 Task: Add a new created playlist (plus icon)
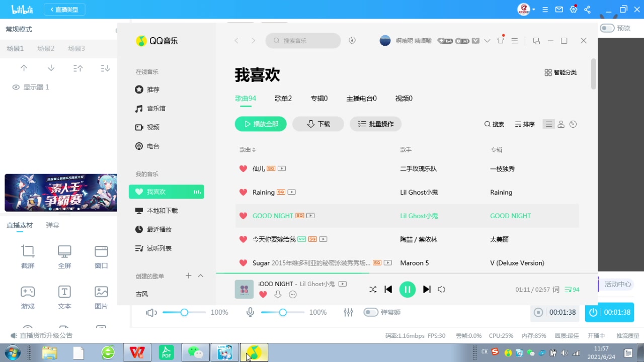pyautogui.click(x=189, y=276)
